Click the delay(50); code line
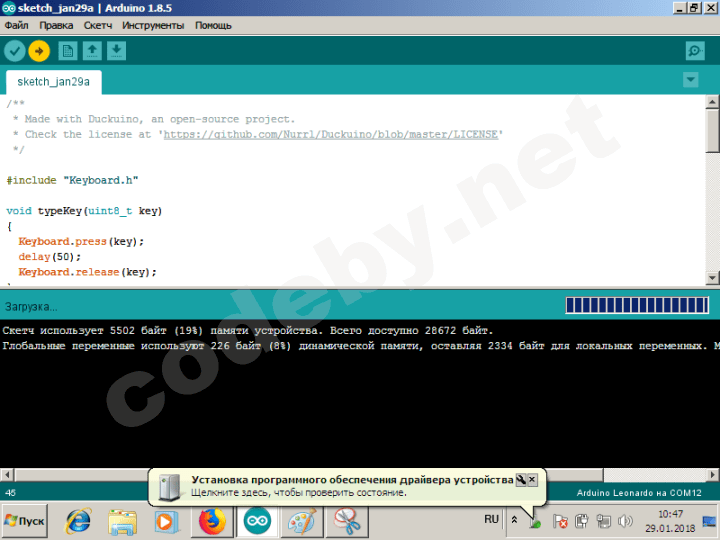Screen dimensions: 720x540 point(50,257)
